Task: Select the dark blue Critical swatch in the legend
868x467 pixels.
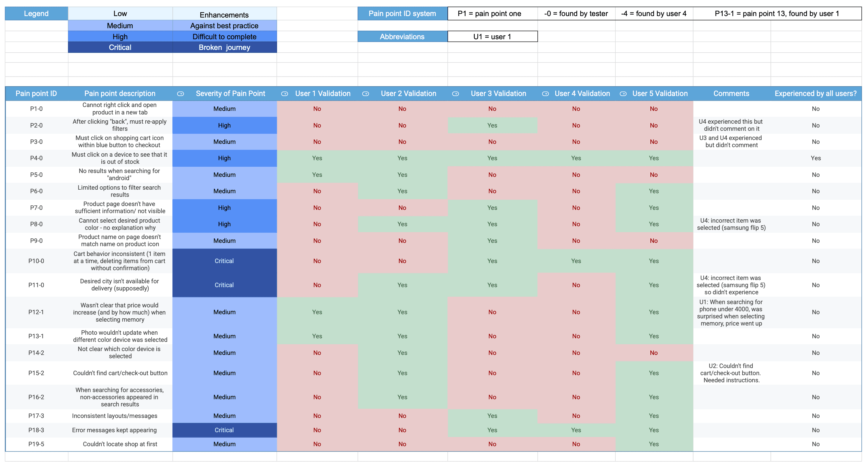Action: point(120,47)
